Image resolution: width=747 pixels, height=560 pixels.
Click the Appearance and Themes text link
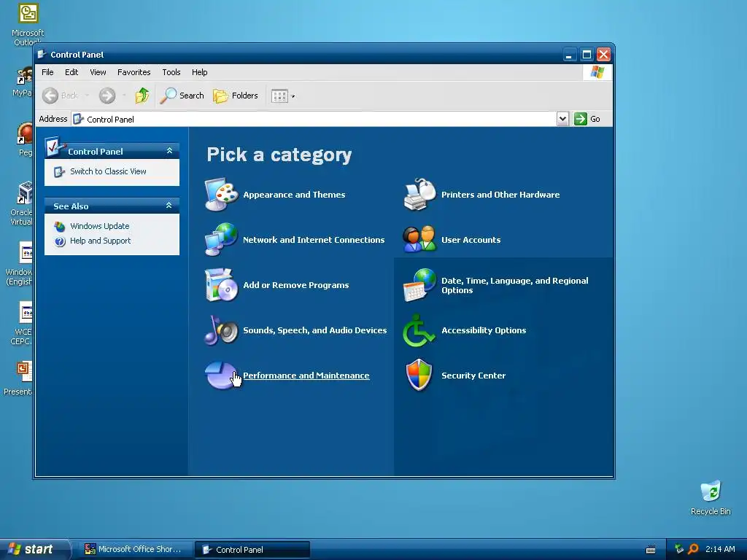pyautogui.click(x=294, y=195)
